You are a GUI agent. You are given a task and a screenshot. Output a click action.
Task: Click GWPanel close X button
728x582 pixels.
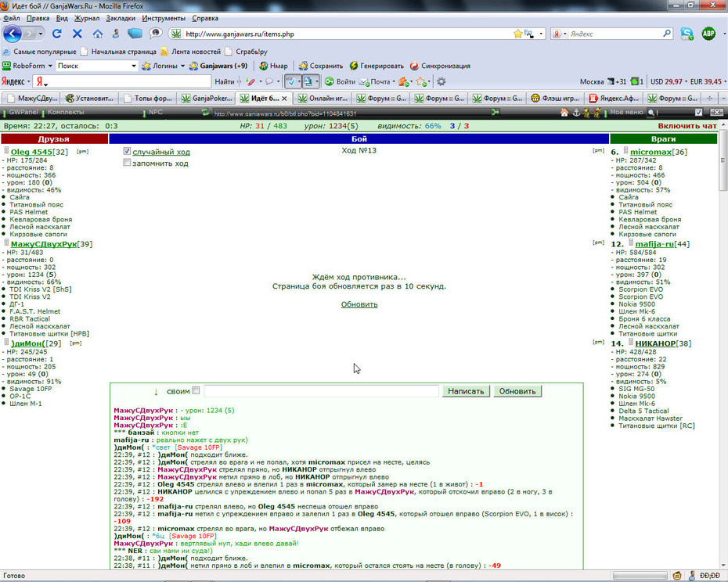716,113
